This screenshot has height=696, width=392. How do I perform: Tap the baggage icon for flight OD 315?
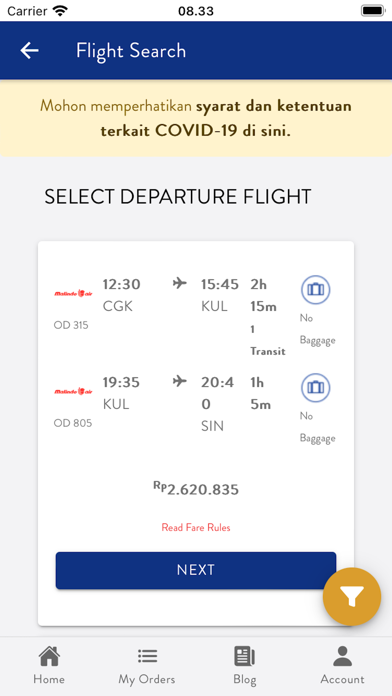(x=316, y=290)
